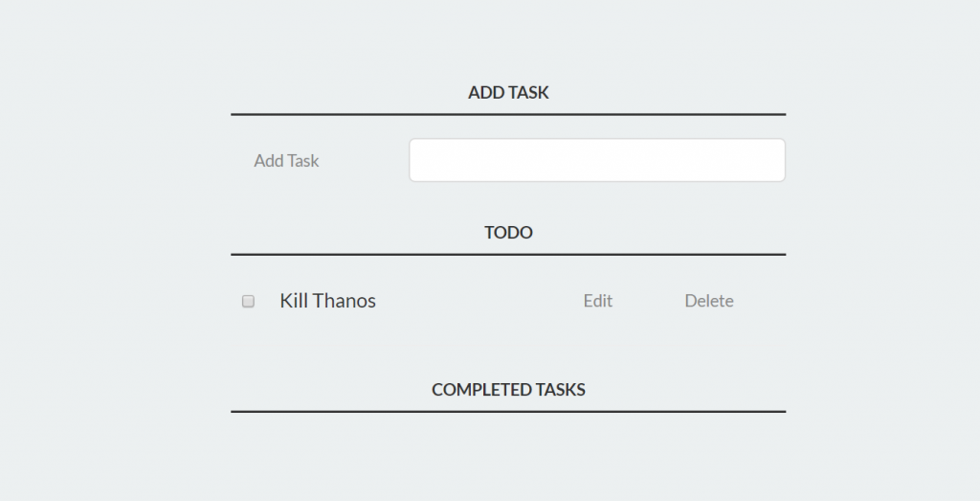Edit the Kill Thanos task
The height and width of the screenshot is (501, 980).
598,301
